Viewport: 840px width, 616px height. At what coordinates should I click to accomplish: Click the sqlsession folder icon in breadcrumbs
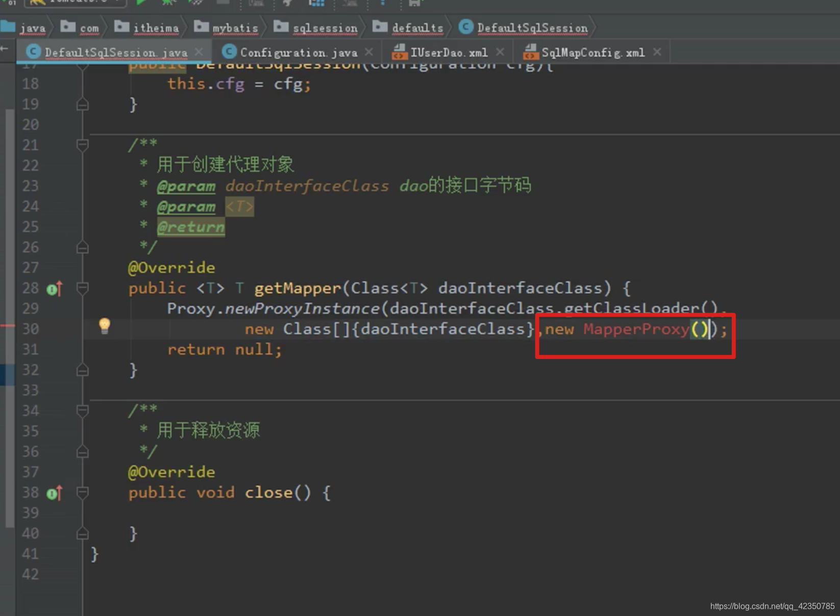(281, 26)
